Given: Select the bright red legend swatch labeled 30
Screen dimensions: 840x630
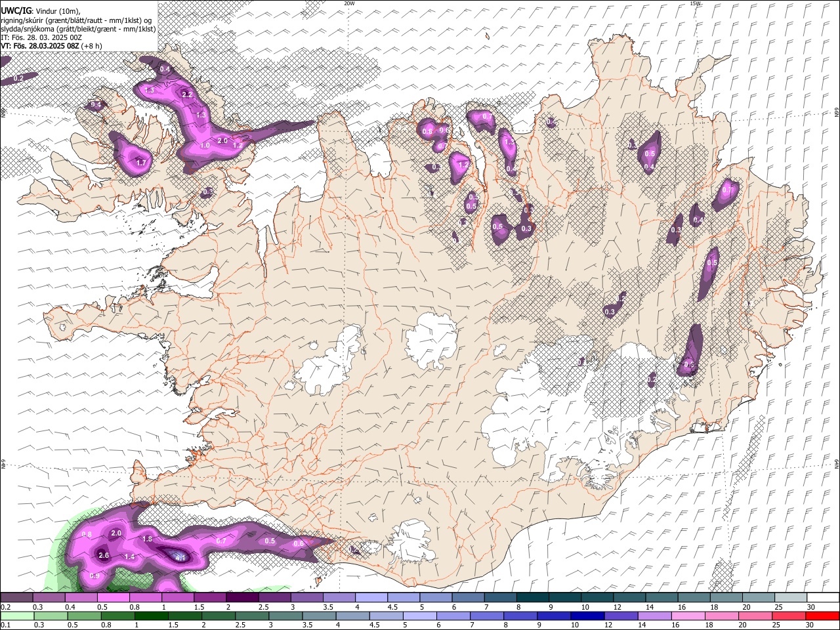Looking at the screenshot, I should click(823, 616).
